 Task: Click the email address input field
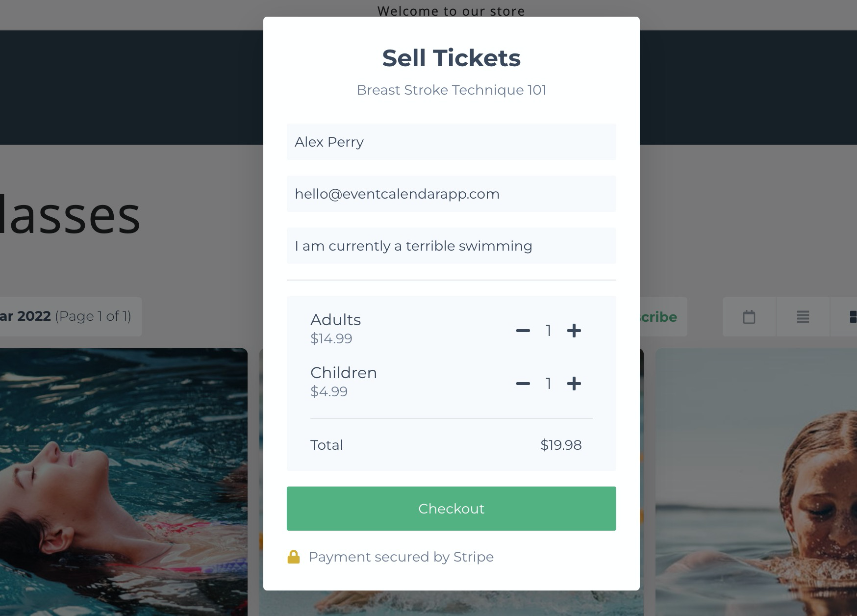451,194
